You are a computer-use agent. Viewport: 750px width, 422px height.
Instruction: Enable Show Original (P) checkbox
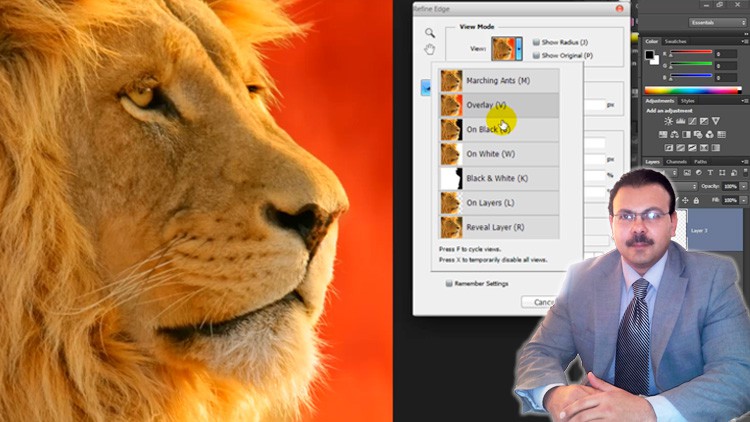point(536,56)
